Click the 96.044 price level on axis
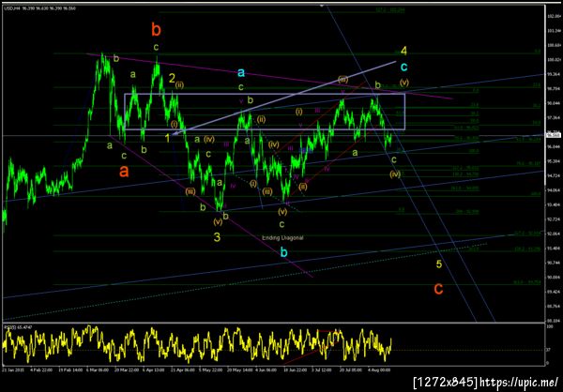The image size is (563, 392). [x=552, y=147]
